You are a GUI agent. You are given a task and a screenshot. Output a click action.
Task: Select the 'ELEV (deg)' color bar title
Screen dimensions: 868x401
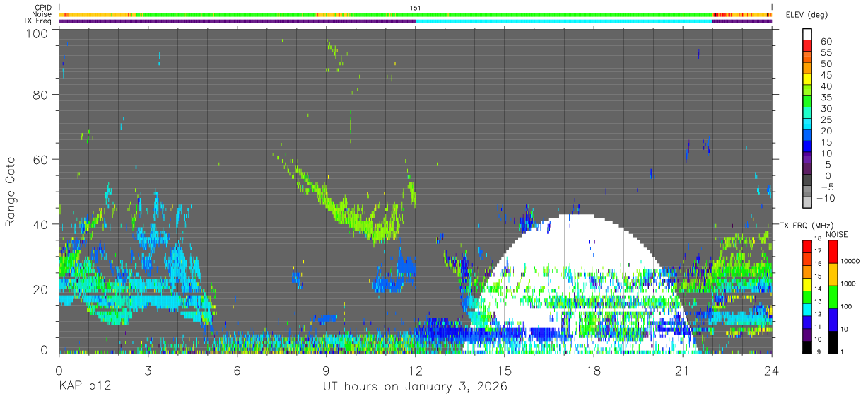coord(807,15)
